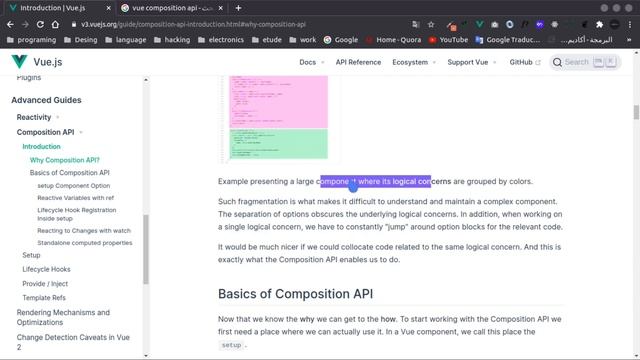
Task: Open the etude bookmarks folder
Action: click(x=267, y=40)
